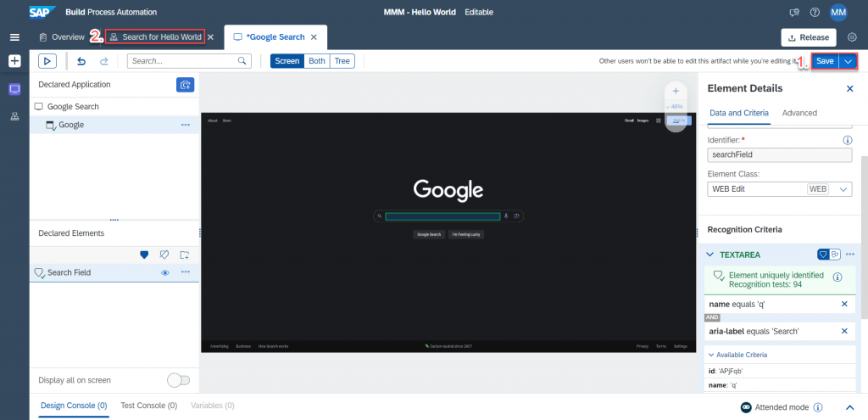Zoom in the screen preview with plus
Screen dimensions: 868x420
pyautogui.click(x=676, y=91)
